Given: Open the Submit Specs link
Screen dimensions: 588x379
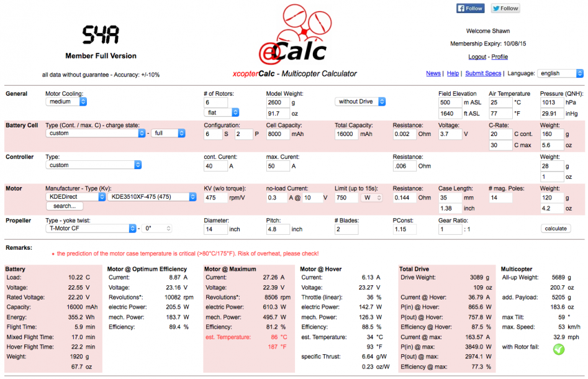Looking at the screenshot, I should tap(483, 73).
